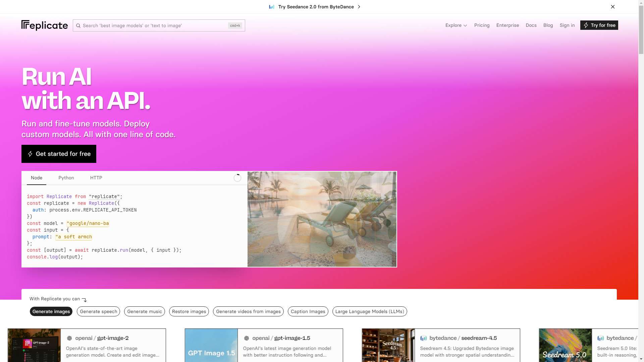This screenshot has width=644, height=362.
Task: Open the openai / gpt-image-1.5 model
Action: coord(281,338)
